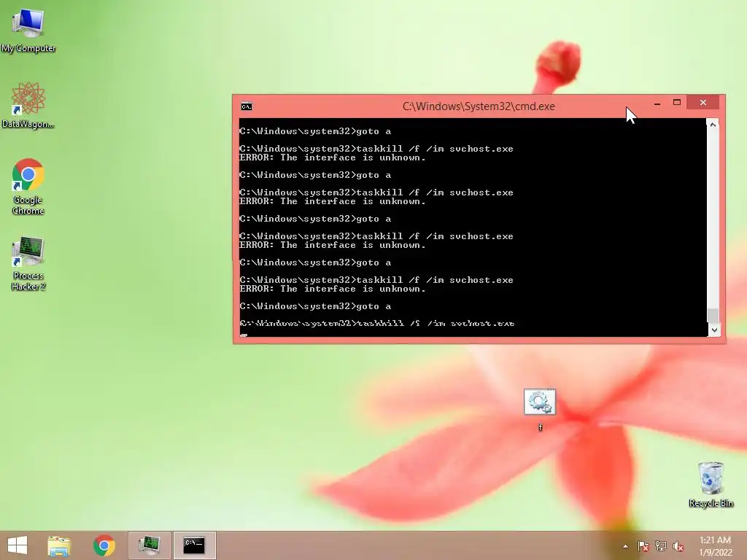
Task: Select the Recycle Bin icon
Action: click(x=711, y=484)
